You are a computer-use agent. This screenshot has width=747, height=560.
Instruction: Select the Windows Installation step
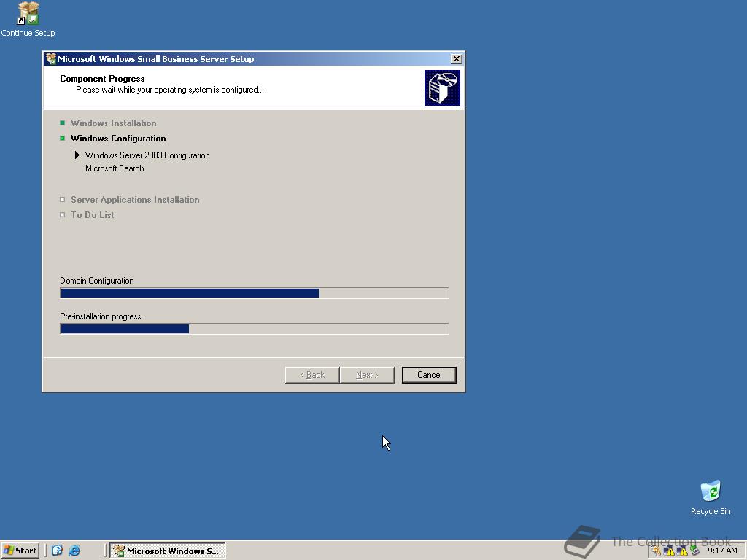click(x=113, y=122)
